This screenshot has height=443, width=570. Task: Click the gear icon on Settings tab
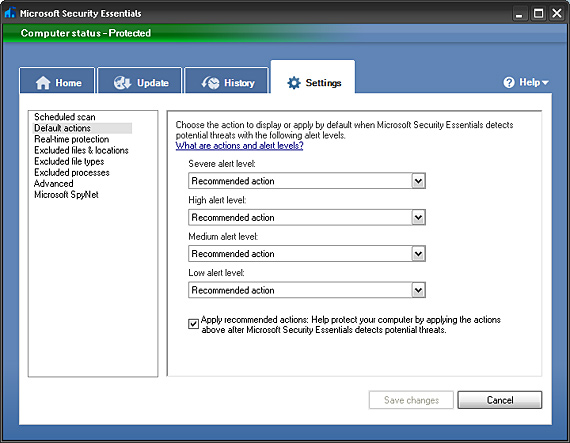(x=294, y=83)
